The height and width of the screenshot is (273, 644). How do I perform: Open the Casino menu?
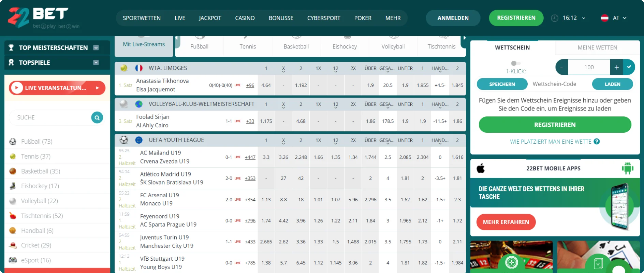pyautogui.click(x=245, y=18)
